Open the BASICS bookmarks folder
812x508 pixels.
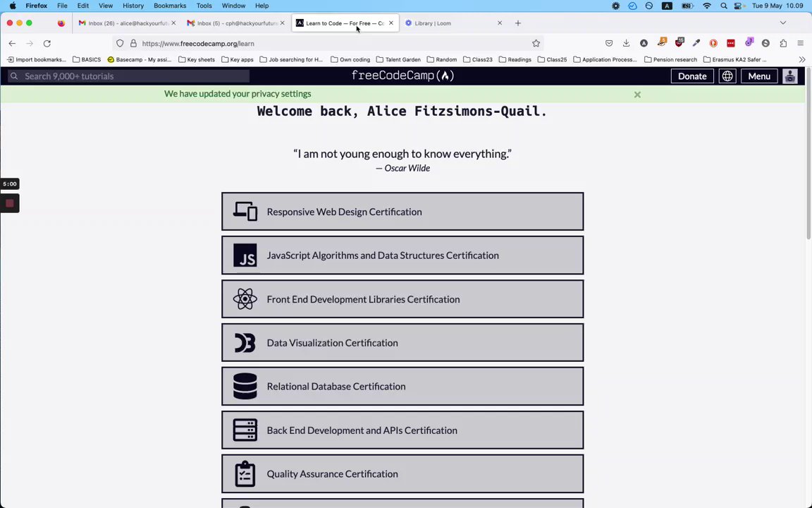(x=87, y=59)
